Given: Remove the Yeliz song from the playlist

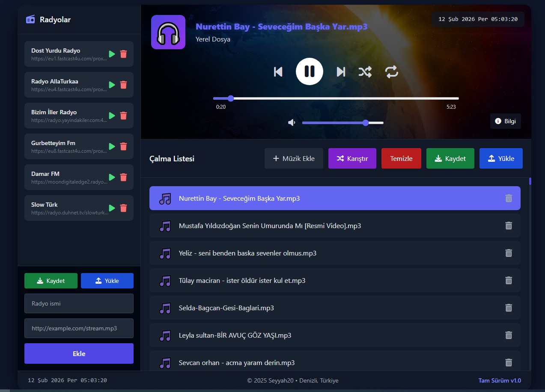Looking at the screenshot, I should (x=508, y=253).
